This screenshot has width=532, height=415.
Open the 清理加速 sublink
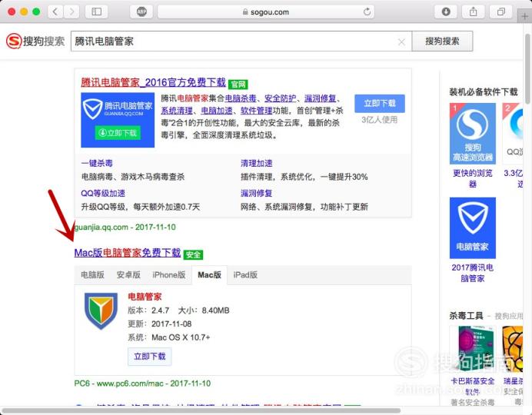coord(257,163)
